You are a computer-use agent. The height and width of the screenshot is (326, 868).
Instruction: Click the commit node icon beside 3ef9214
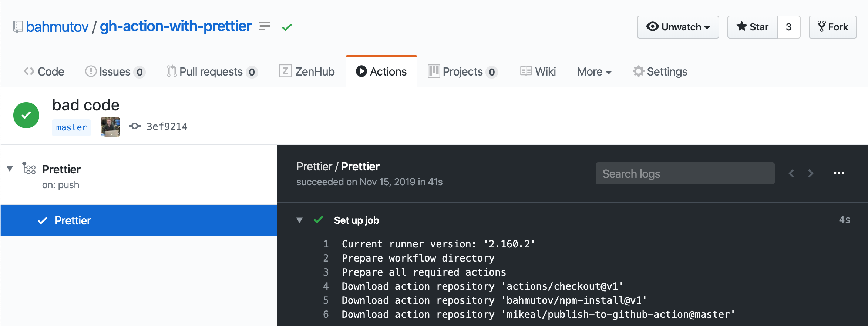pyautogui.click(x=135, y=126)
